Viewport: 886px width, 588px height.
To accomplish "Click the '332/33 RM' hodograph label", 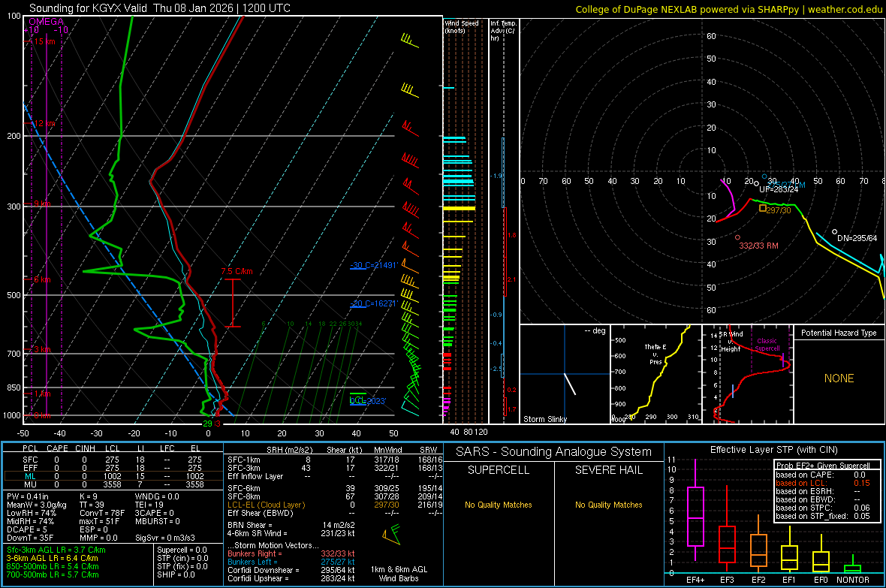I will (x=759, y=246).
